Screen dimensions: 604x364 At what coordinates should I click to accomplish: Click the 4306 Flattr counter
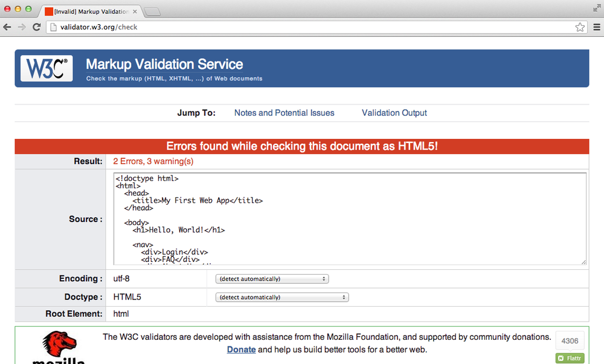(570, 340)
